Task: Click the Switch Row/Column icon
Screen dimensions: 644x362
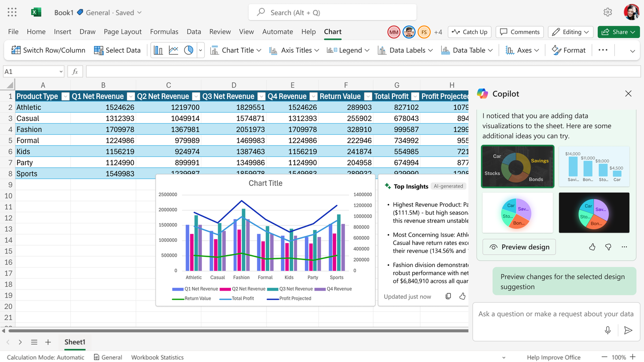Action: tap(16, 50)
